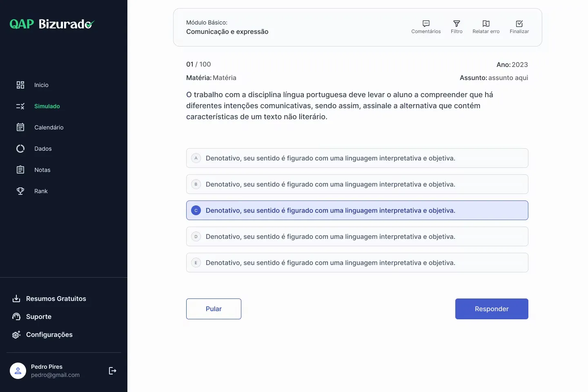The height and width of the screenshot is (392, 588).
Task: Click the pedro@gmail.com email text
Action: (x=55, y=375)
